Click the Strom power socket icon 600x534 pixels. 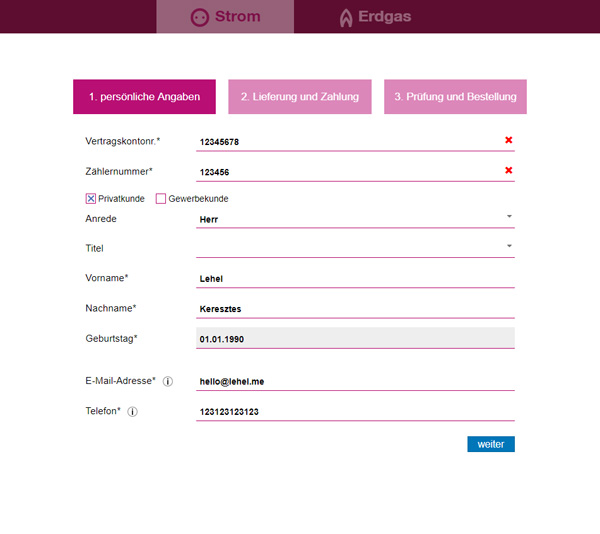200,17
